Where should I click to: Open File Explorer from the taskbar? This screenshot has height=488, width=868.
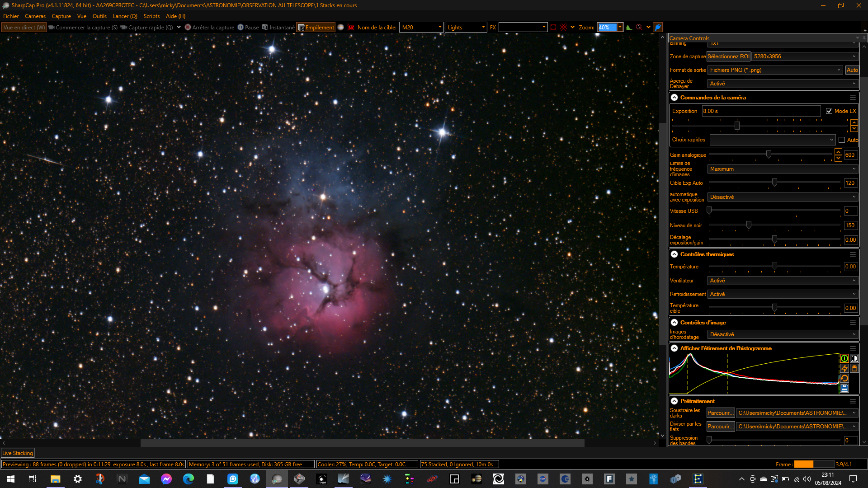(x=55, y=479)
